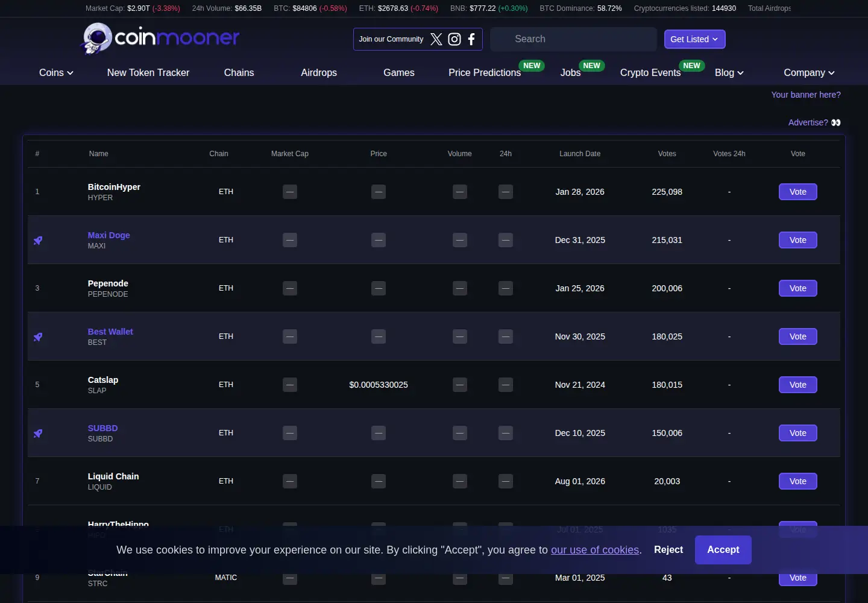Open the Instagram community page

pyautogui.click(x=454, y=39)
